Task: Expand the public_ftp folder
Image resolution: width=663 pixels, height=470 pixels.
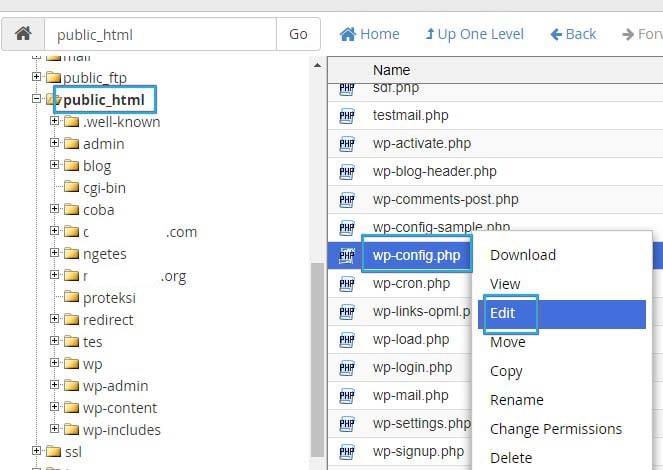Action: 36,77
